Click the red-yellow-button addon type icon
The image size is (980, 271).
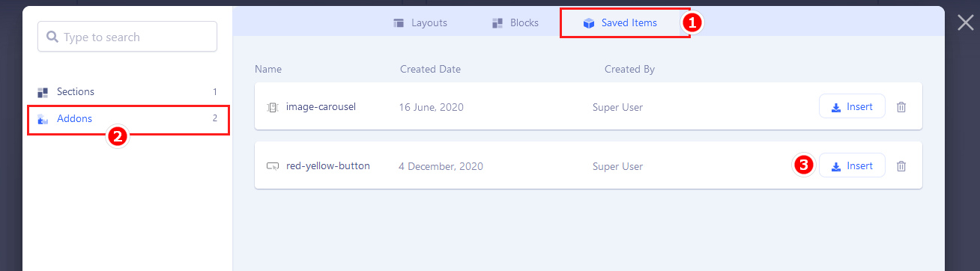(x=273, y=166)
